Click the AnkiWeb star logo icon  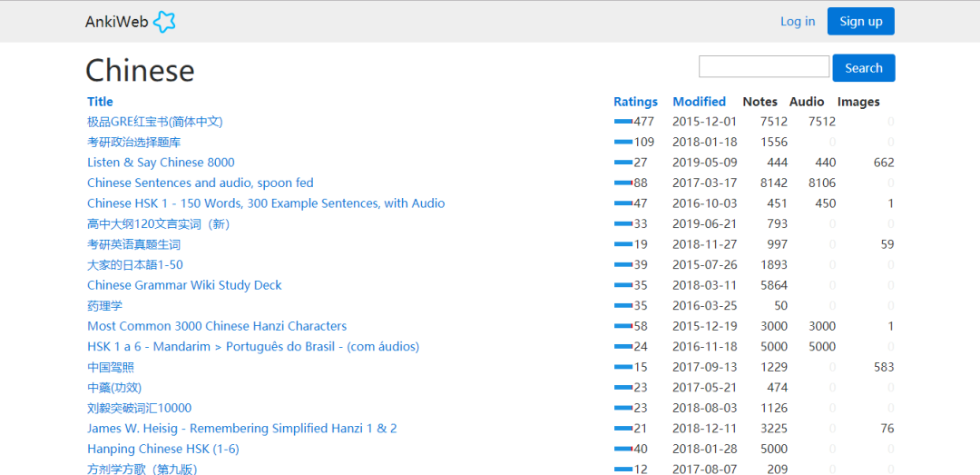point(164,22)
